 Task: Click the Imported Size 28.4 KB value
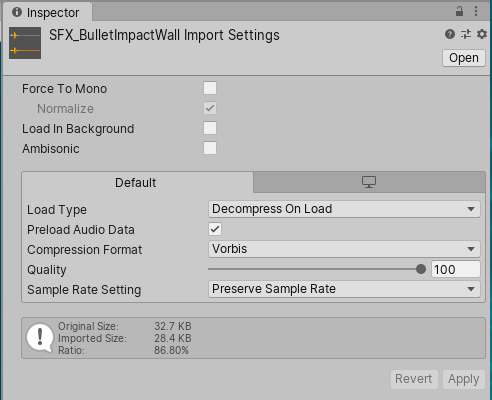pos(173,338)
